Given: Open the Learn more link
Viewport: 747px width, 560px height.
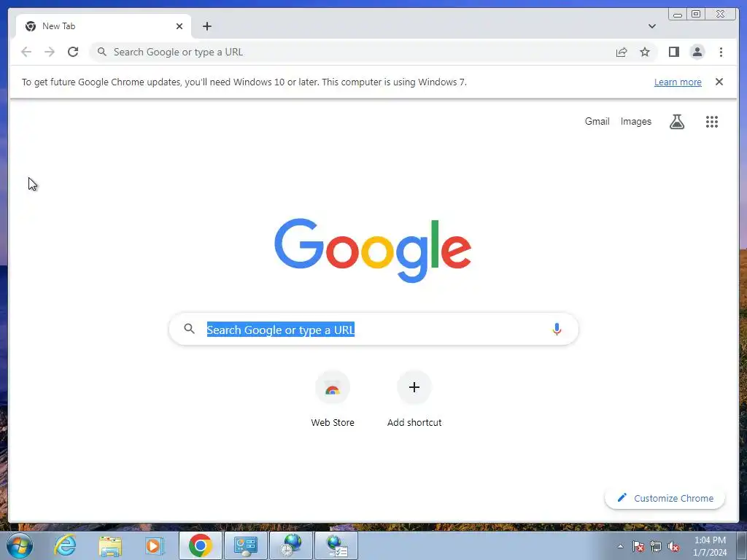Looking at the screenshot, I should (x=678, y=82).
